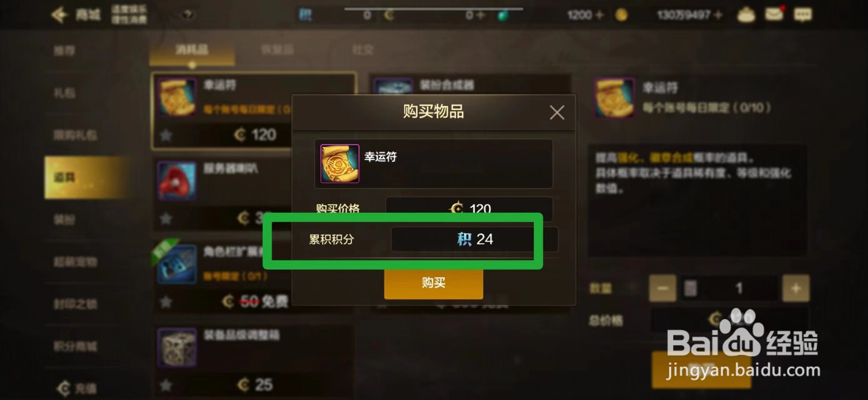This screenshot has height=400, width=868.
Task: Decrease quantity with the minus button
Action: click(x=662, y=288)
